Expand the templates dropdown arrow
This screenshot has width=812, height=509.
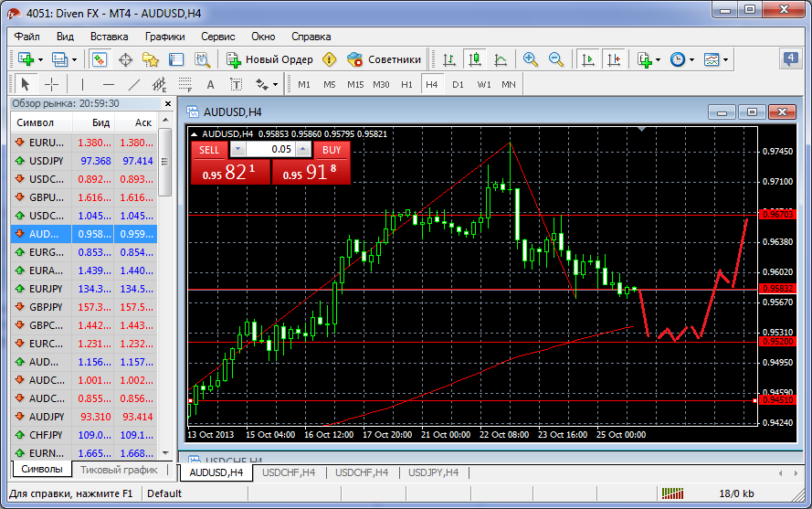(x=725, y=59)
